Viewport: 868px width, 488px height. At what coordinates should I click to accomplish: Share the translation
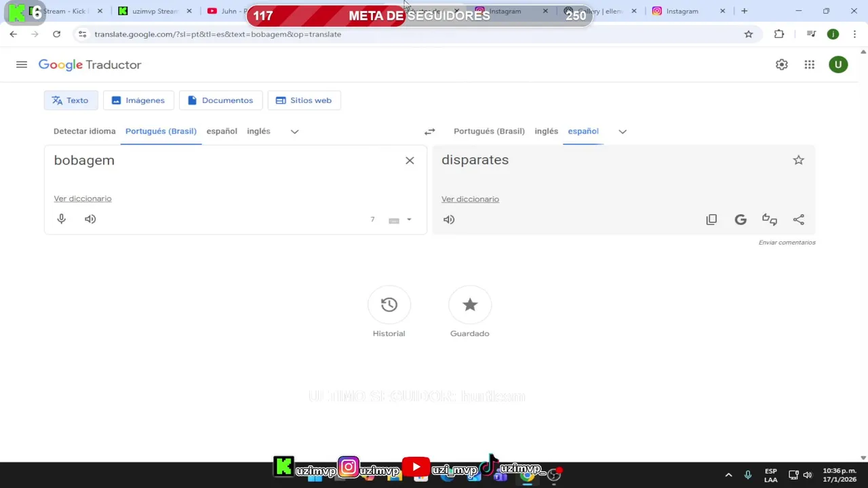click(799, 220)
